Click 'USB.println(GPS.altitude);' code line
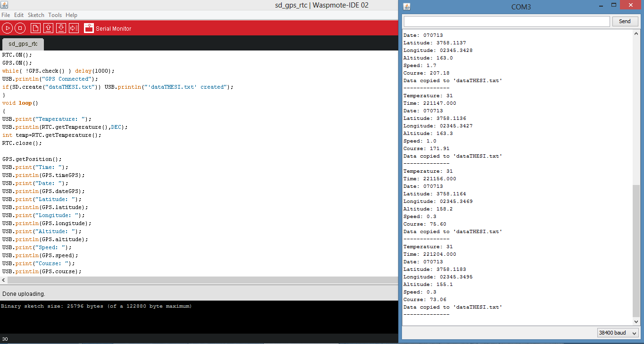Image resolution: width=644 pixels, height=344 pixels. tap(45, 239)
